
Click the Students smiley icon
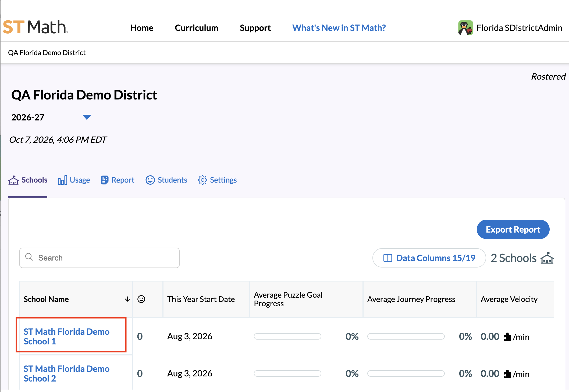pyautogui.click(x=150, y=180)
